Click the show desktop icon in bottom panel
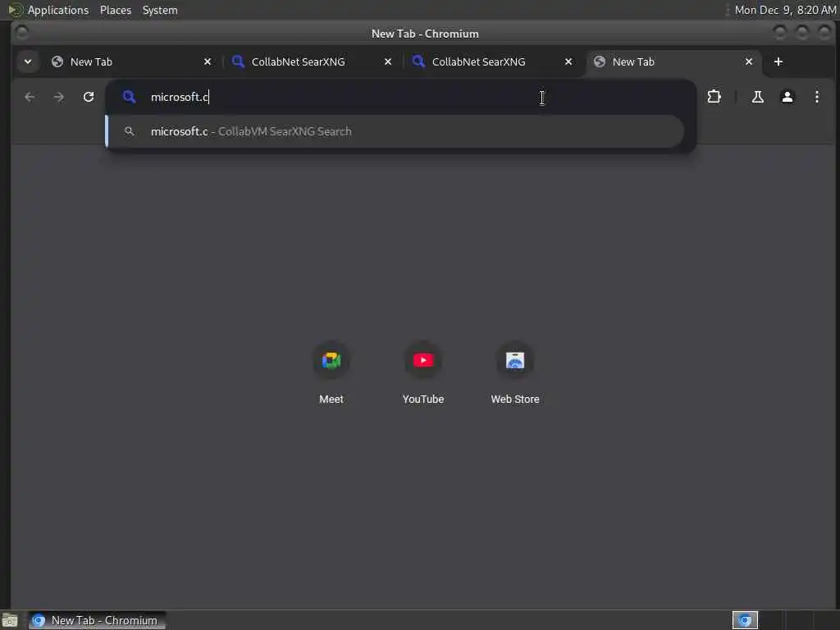This screenshot has width=840, height=630. tap(10, 621)
